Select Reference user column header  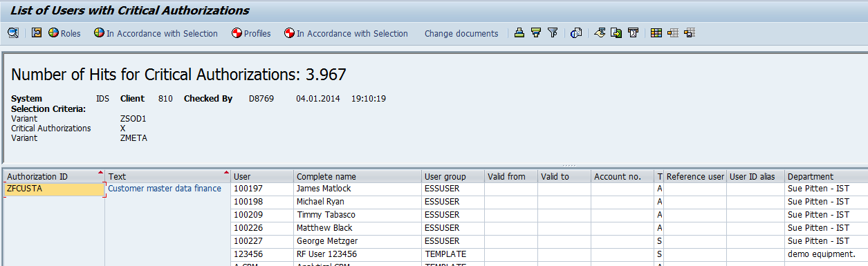click(x=695, y=176)
